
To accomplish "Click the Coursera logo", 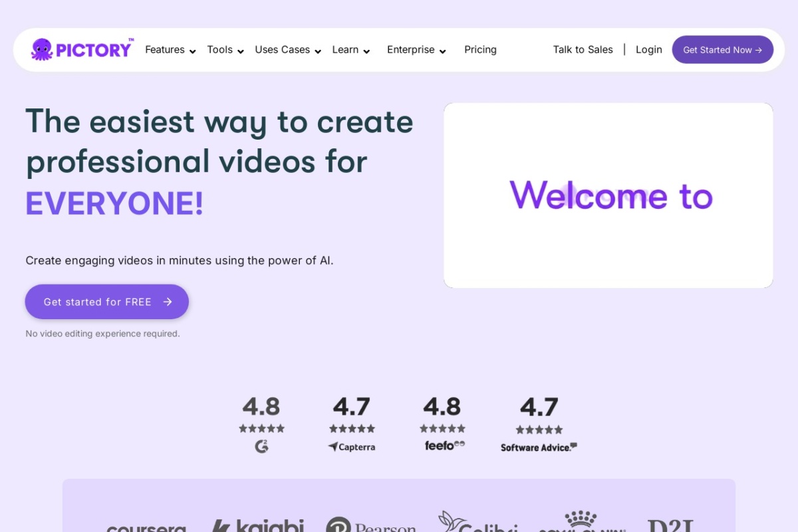I will tap(146, 527).
